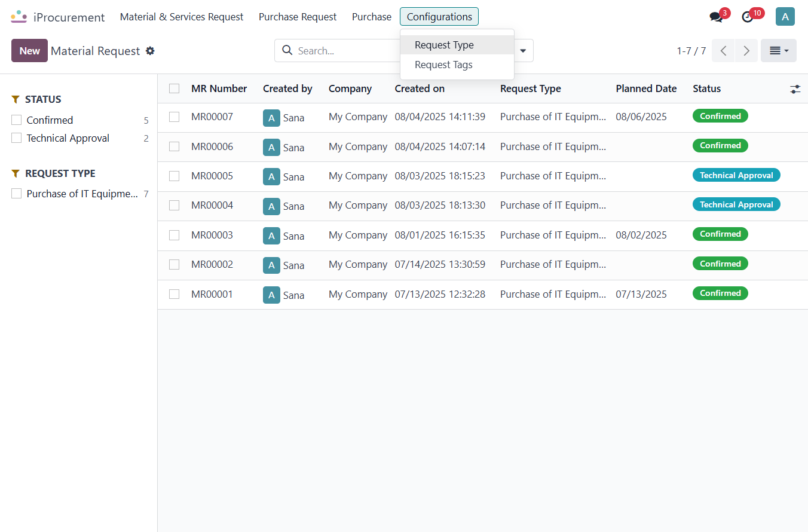Click planned date 07/13/2025 cell
Image resolution: width=808 pixels, height=532 pixels.
point(641,294)
